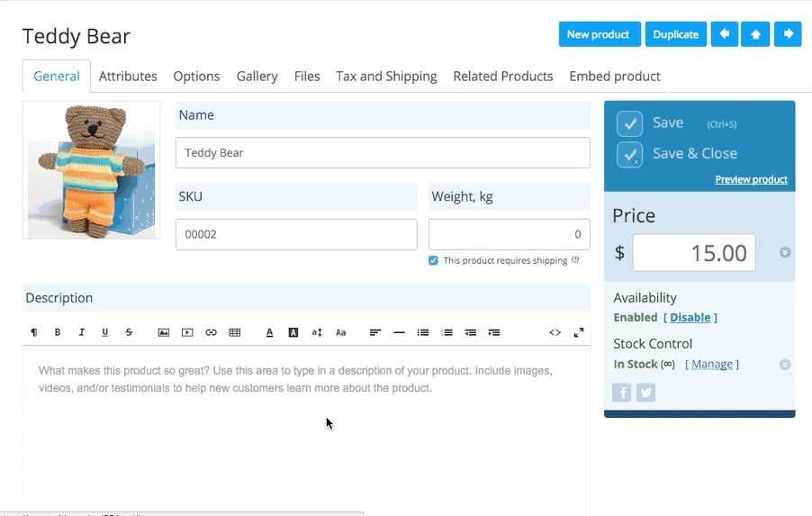
Task: Switch to the Attributes tab
Action: point(128,77)
